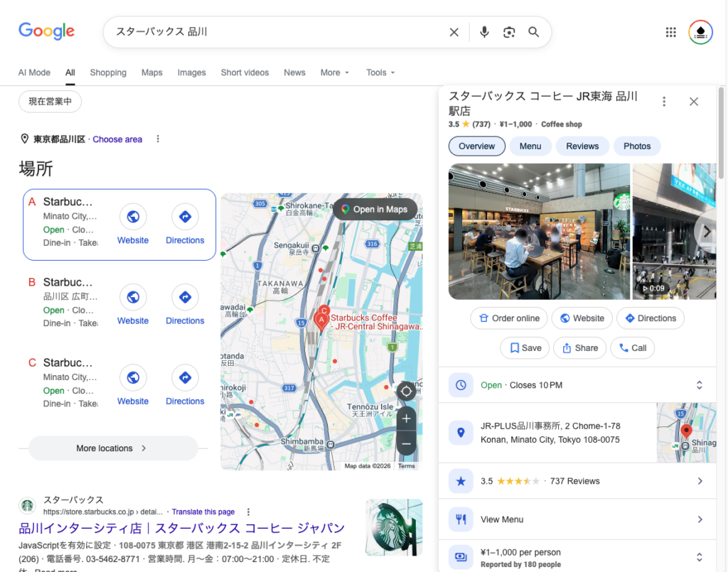Expand the More search categories menu
This screenshot has height=572, width=728.
(335, 72)
